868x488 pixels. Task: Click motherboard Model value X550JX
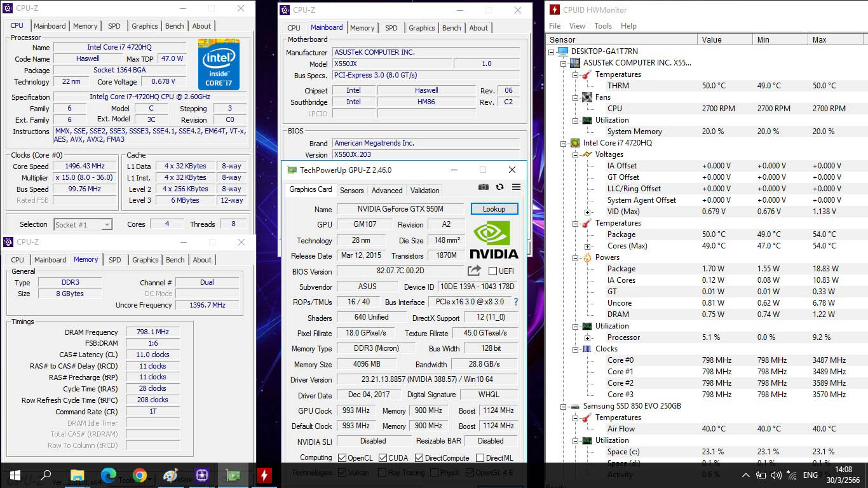[x=392, y=64]
